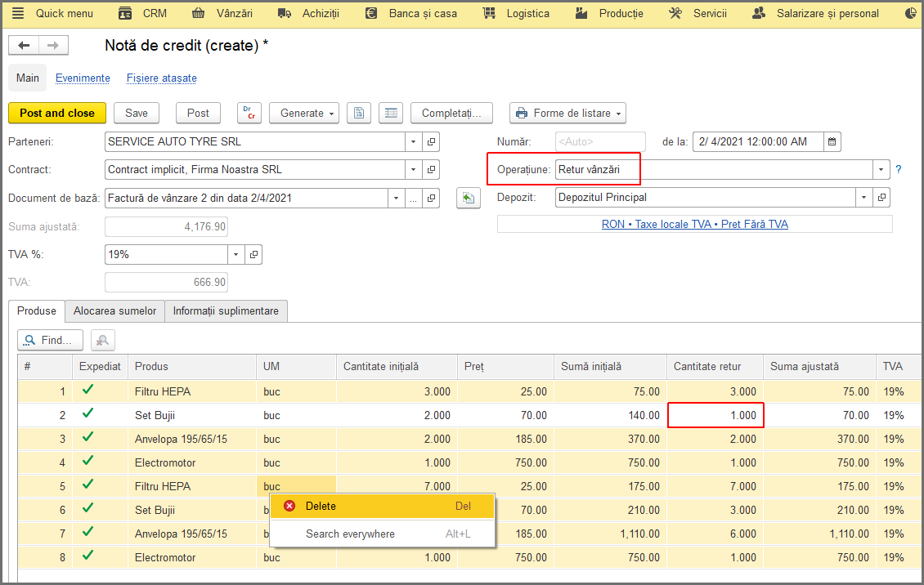Toggle the Expediat checkmark for Anvelopa row 7
The image size is (924, 585).
87,532
